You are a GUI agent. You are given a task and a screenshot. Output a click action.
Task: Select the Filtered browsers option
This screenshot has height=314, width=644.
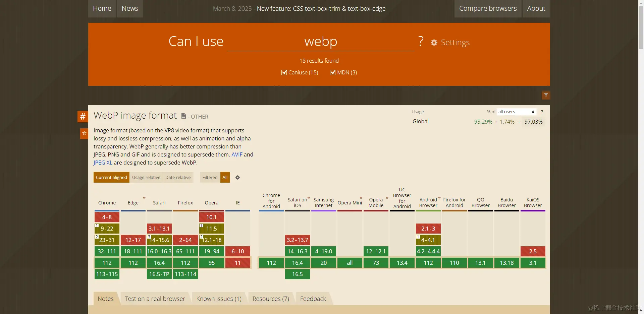click(210, 177)
